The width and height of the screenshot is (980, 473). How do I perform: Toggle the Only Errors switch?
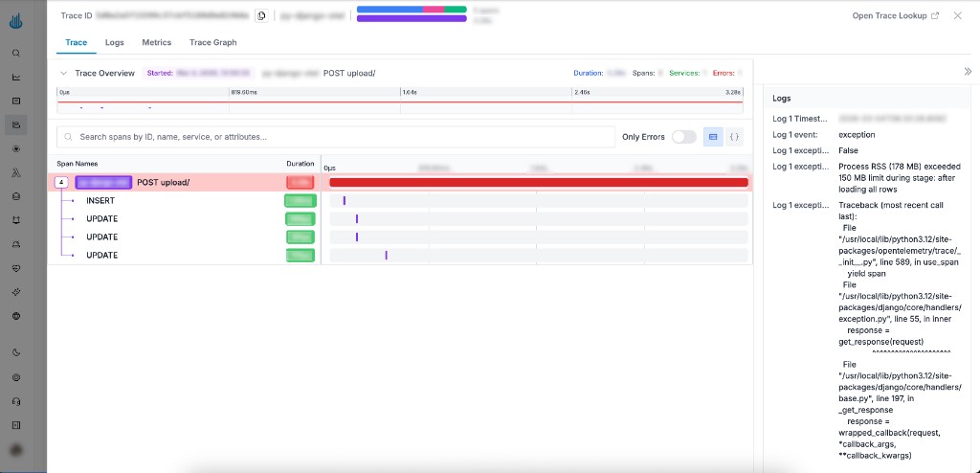coord(683,137)
